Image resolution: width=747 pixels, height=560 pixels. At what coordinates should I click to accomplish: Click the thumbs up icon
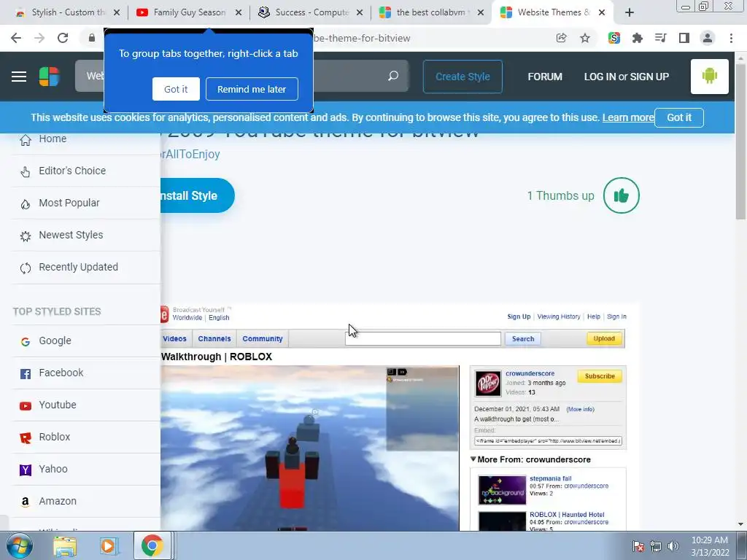[x=622, y=195]
